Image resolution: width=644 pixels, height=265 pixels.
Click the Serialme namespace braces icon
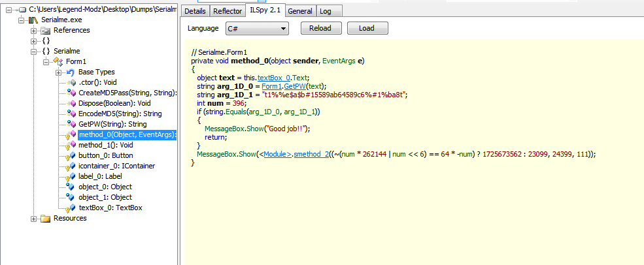[45, 52]
